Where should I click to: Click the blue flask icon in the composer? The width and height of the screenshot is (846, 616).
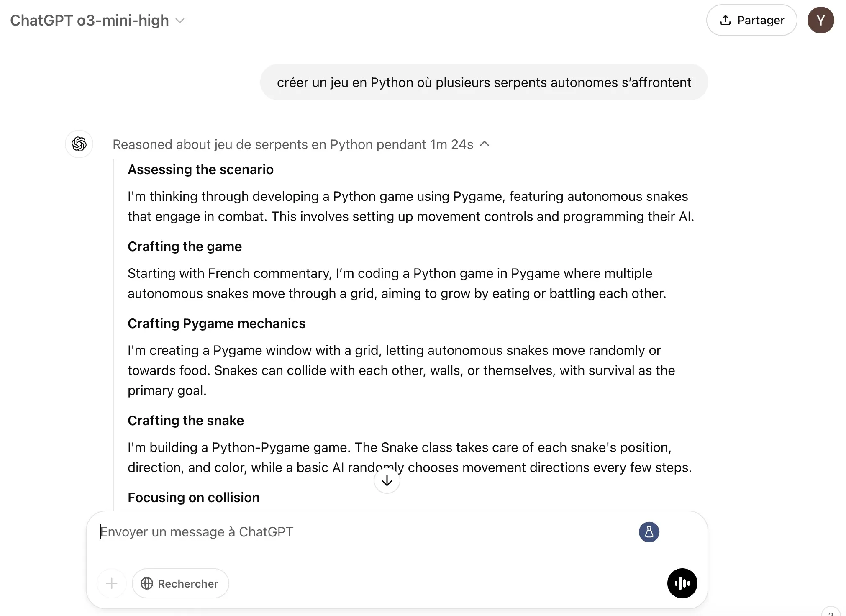click(x=649, y=532)
